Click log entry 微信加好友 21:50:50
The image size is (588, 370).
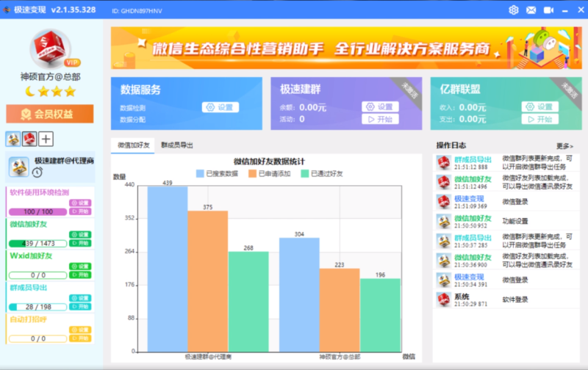pyautogui.click(x=506, y=221)
